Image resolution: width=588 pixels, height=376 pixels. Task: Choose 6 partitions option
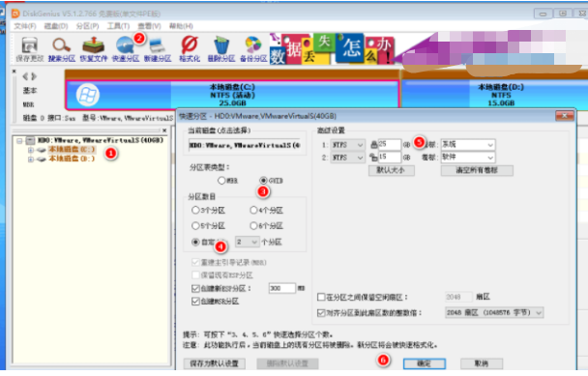click(267, 226)
